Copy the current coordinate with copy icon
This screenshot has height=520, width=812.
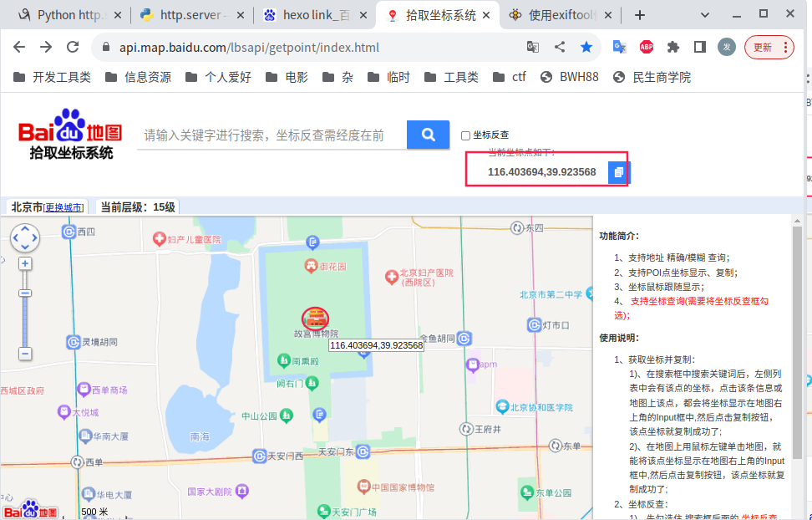tap(618, 172)
